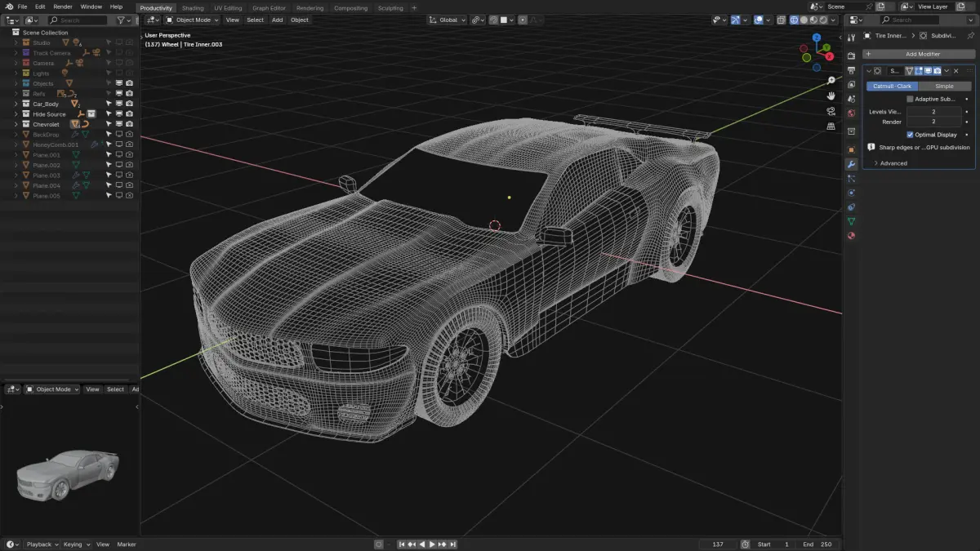The width and height of the screenshot is (980, 551).
Task: Click Render levels value field
Action: pyautogui.click(x=933, y=122)
